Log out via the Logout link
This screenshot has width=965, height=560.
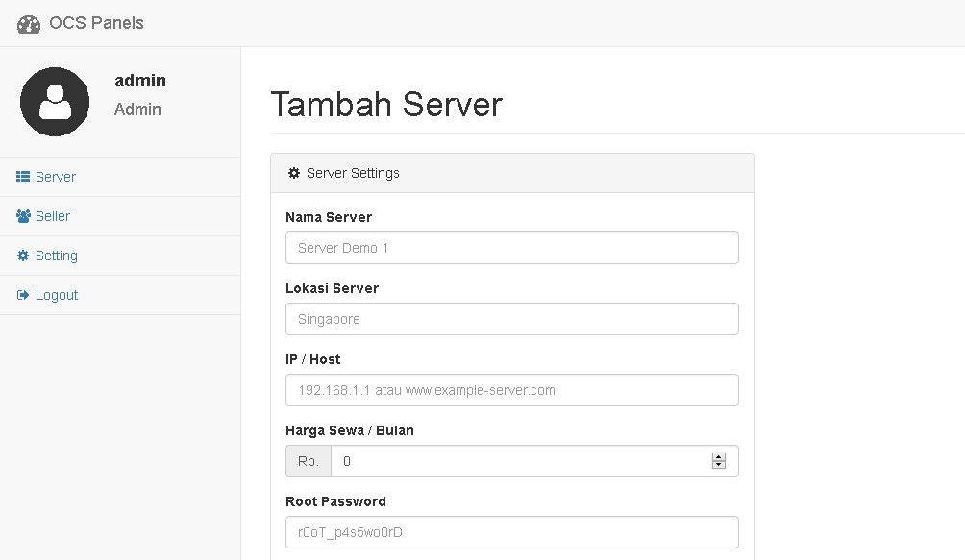[x=55, y=294]
